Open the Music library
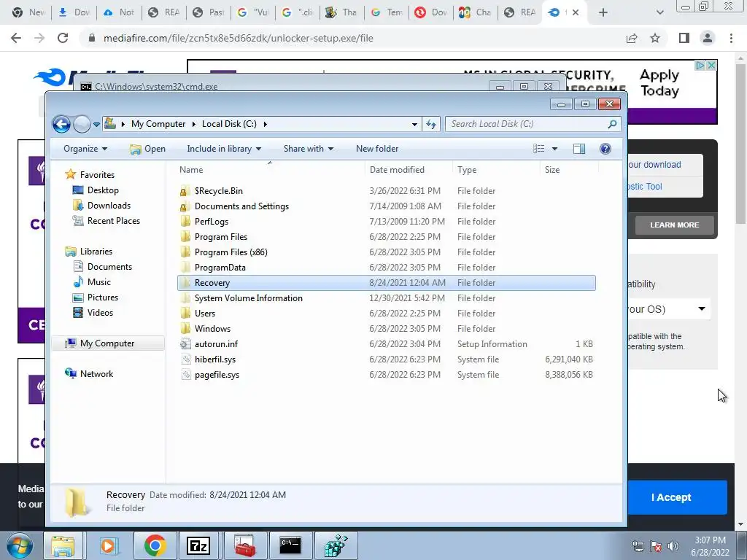The image size is (747, 560). [91, 282]
